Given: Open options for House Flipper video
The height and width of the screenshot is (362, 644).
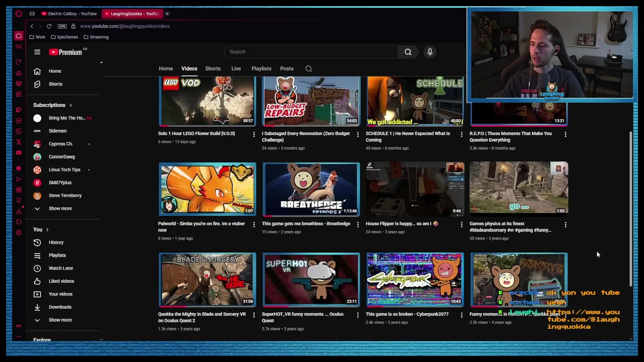Looking at the screenshot, I should pyautogui.click(x=461, y=224).
